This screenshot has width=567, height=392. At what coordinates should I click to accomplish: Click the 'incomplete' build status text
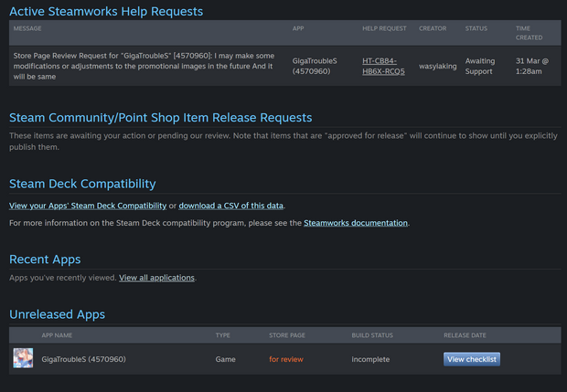(370, 359)
